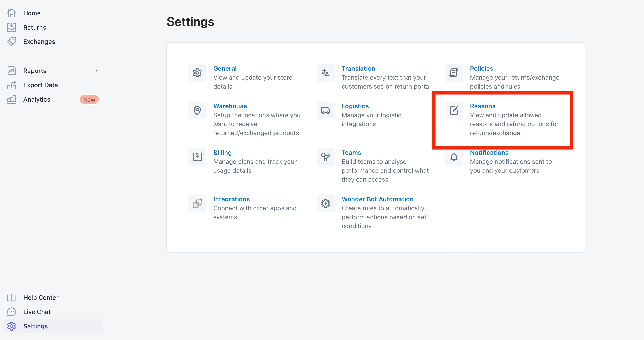Screen dimensions: 644x340
Task: Click the Warehouse location pin icon
Action: 197,110
